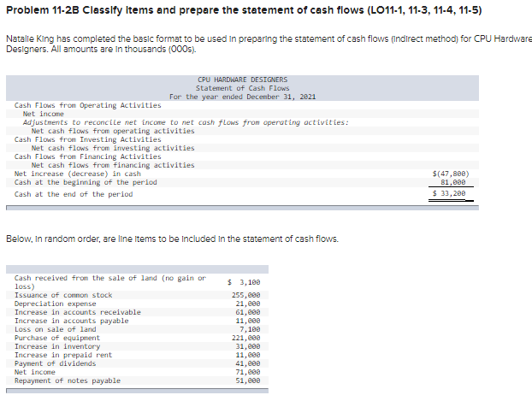Click 'Depreciation expense' line item
The width and height of the screenshot is (532, 401).
(x=55, y=304)
